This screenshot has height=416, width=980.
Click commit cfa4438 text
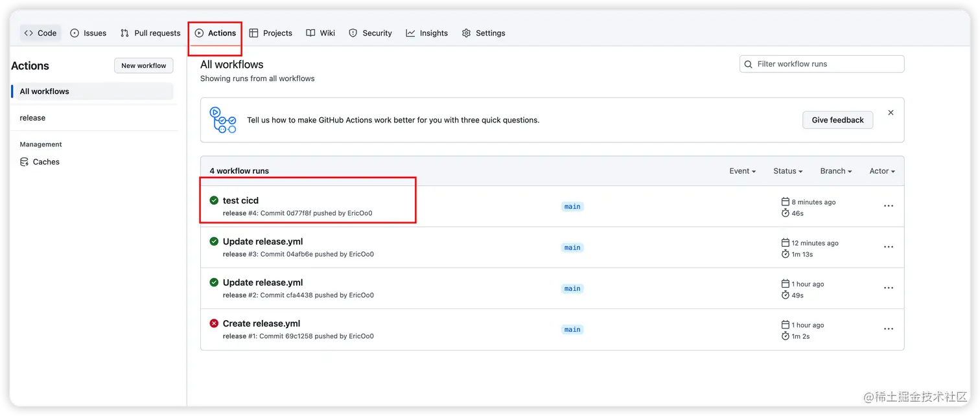click(x=286, y=295)
